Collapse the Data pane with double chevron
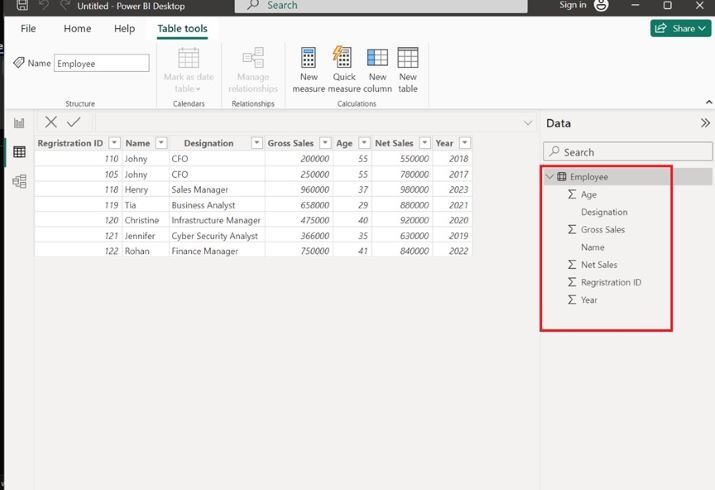 (705, 123)
